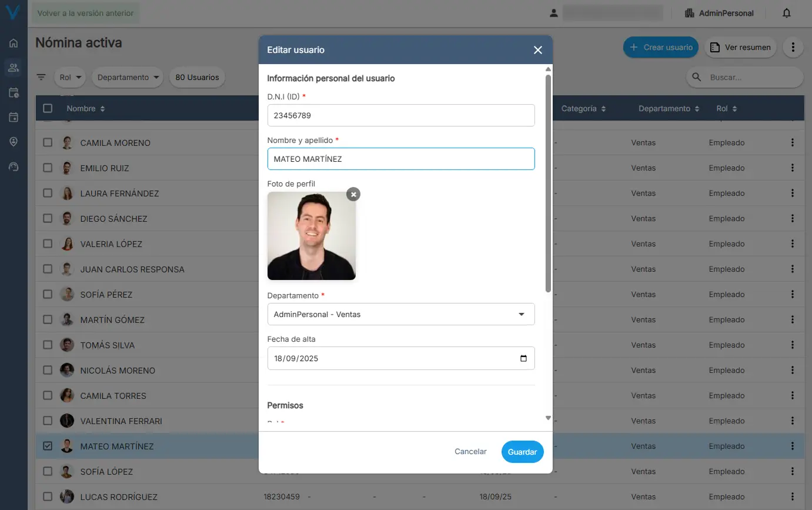Check the LAURA FERNÁNDEZ row checkbox

(x=48, y=193)
